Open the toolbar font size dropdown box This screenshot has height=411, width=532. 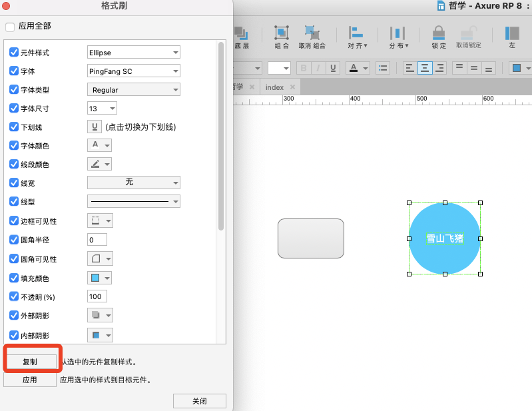pyautogui.click(x=279, y=68)
